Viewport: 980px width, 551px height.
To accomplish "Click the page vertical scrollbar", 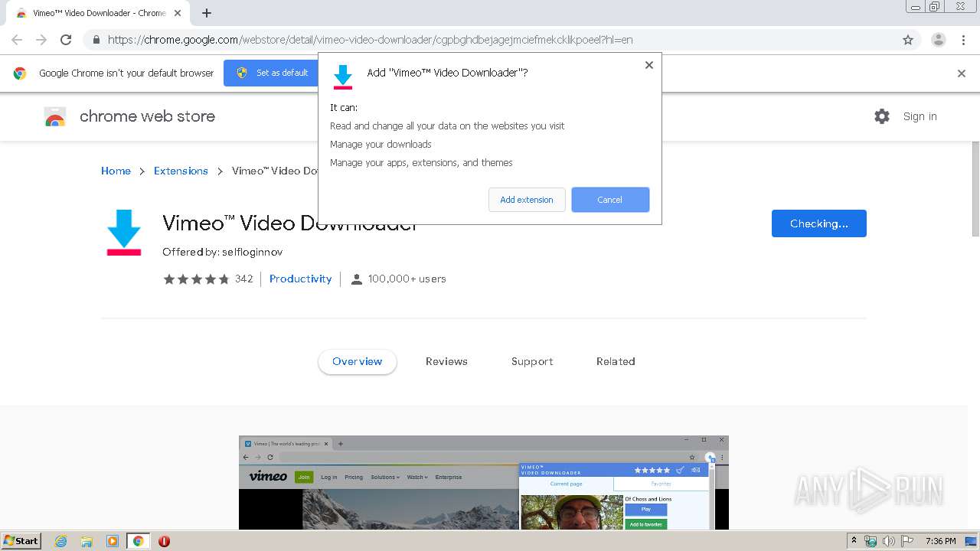I will click(x=975, y=188).
